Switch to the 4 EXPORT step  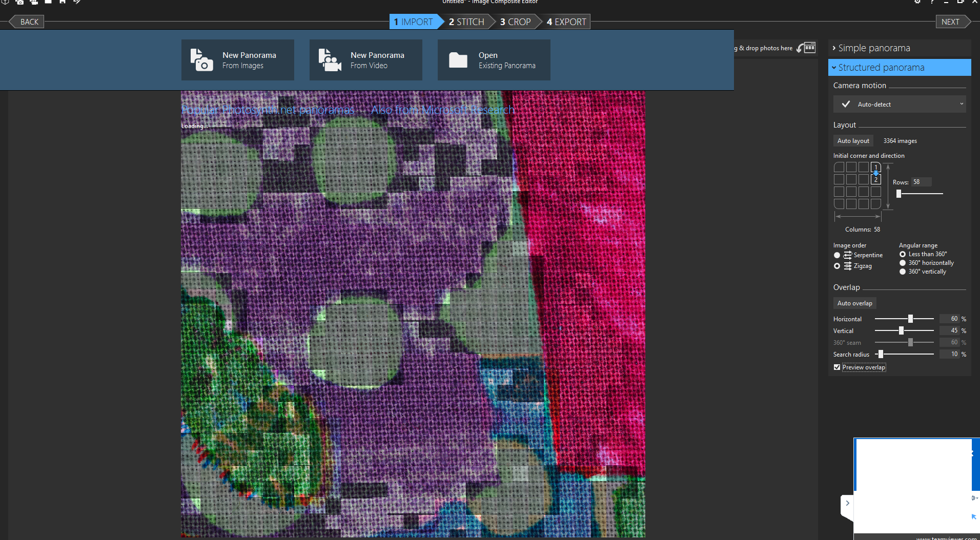pyautogui.click(x=566, y=22)
